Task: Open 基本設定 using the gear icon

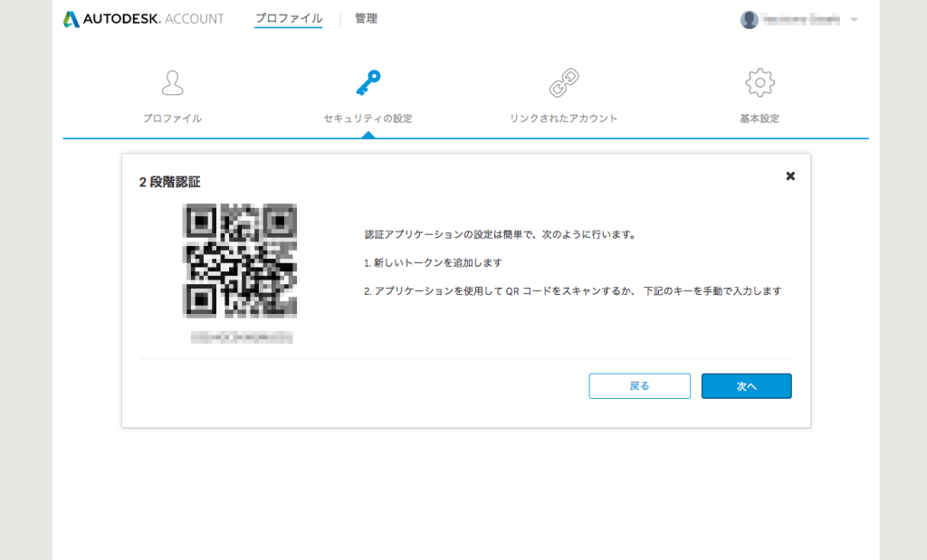Action: [760, 81]
